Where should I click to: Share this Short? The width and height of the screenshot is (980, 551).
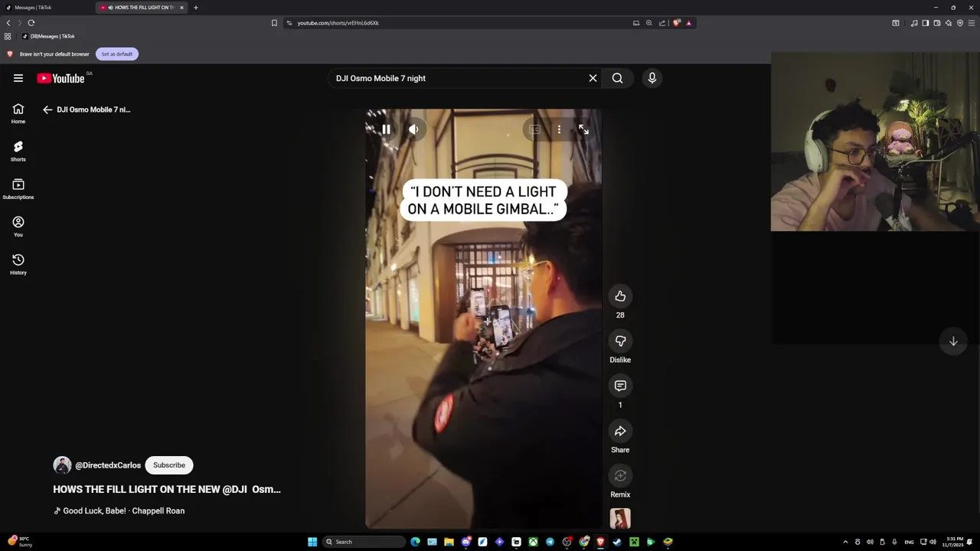[620, 431]
